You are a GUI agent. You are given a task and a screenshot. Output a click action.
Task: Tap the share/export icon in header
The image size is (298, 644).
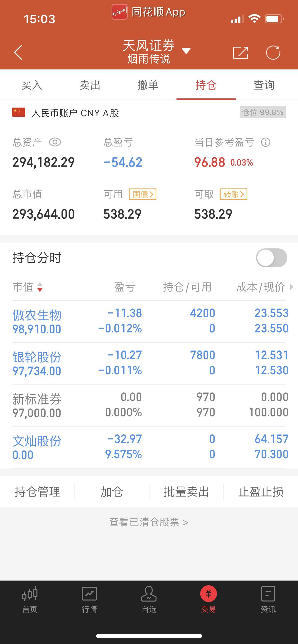click(x=241, y=53)
